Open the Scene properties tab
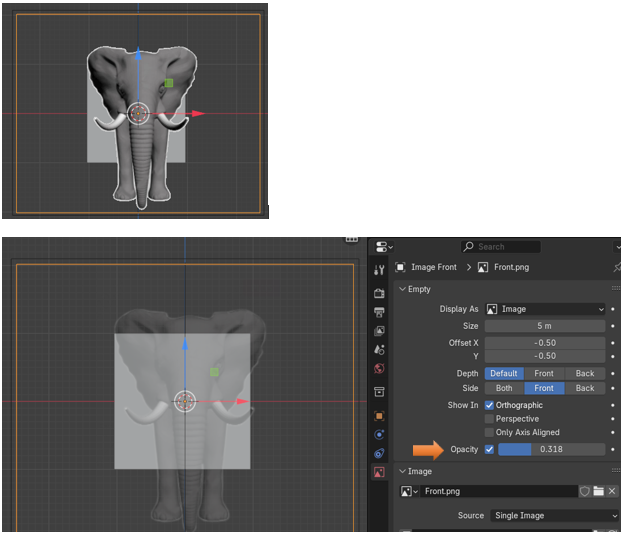 pos(379,350)
